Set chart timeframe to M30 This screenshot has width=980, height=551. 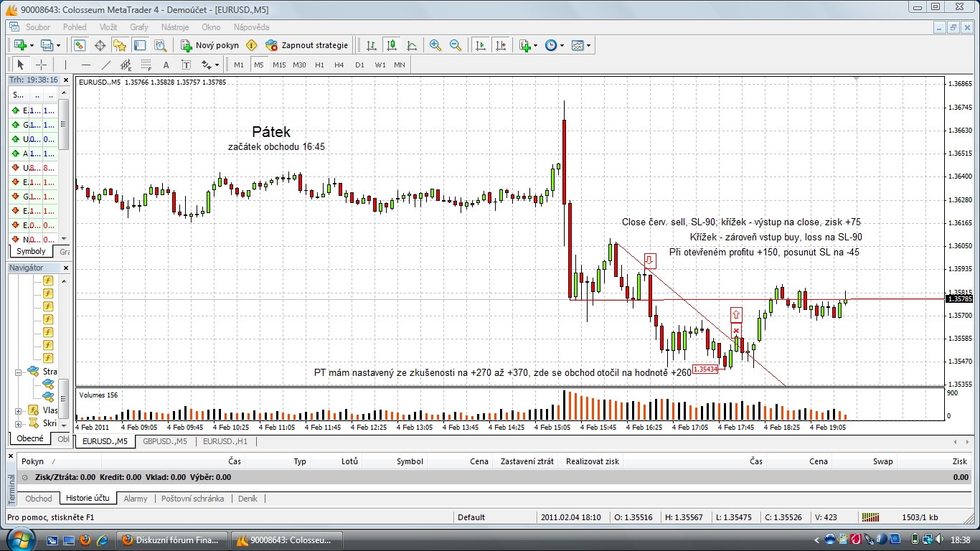(x=299, y=65)
